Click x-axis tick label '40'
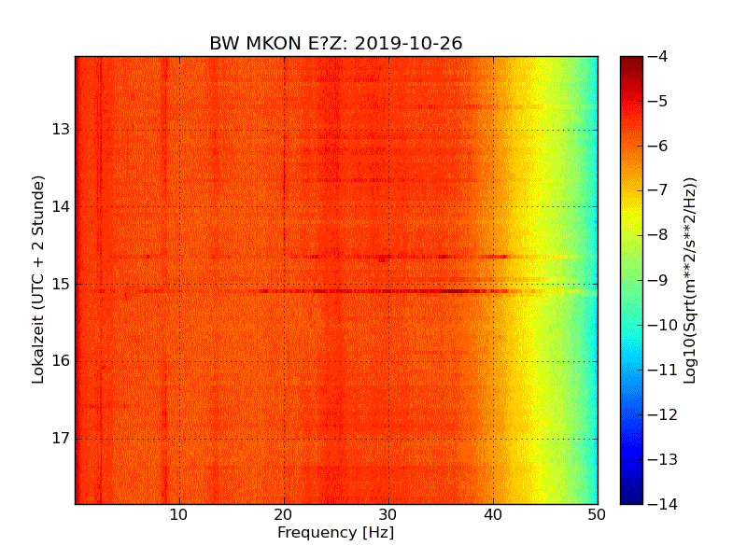The height and width of the screenshot is (560, 747). point(493,515)
